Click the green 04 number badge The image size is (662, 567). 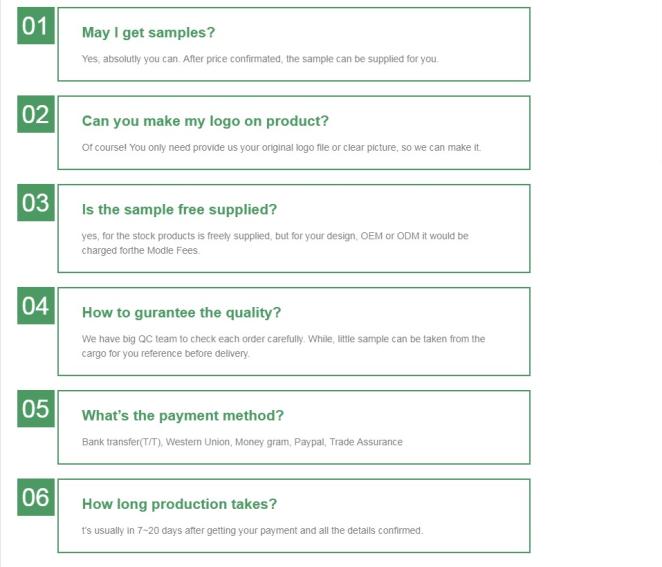[36, 306]
